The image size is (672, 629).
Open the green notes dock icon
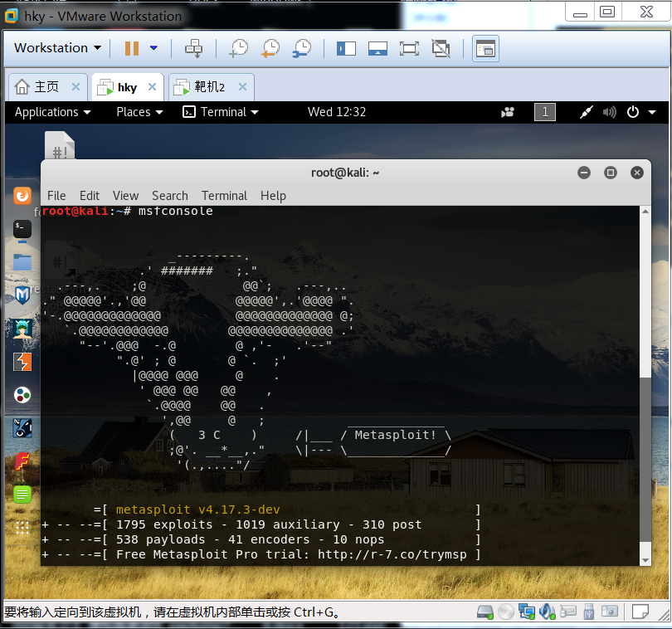[x=22, y=495]
